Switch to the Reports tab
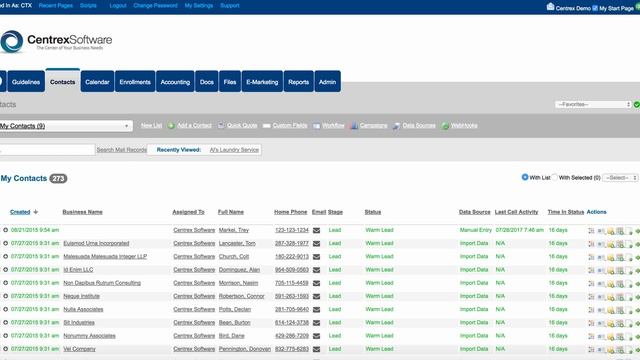The image size is (640, 360). pos(298,82)
